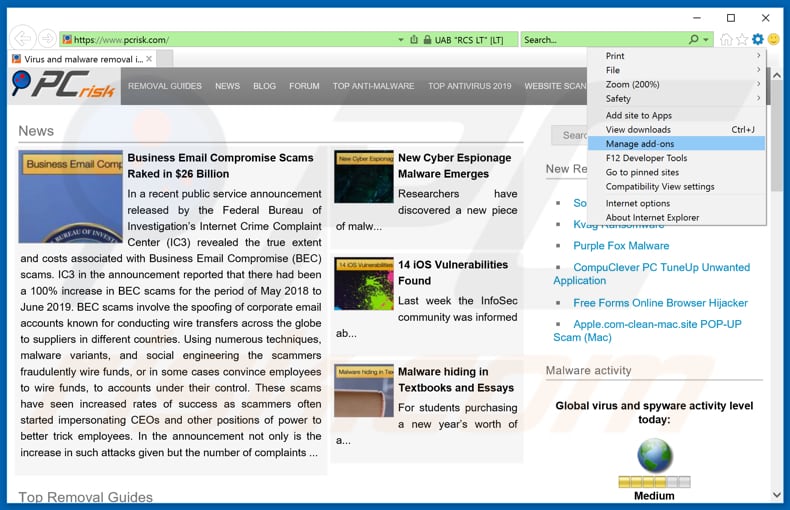Open New Cyber Espionage Malware Emerges headline
The height and width of the screenshot is (510, 790).
point(454,165)
